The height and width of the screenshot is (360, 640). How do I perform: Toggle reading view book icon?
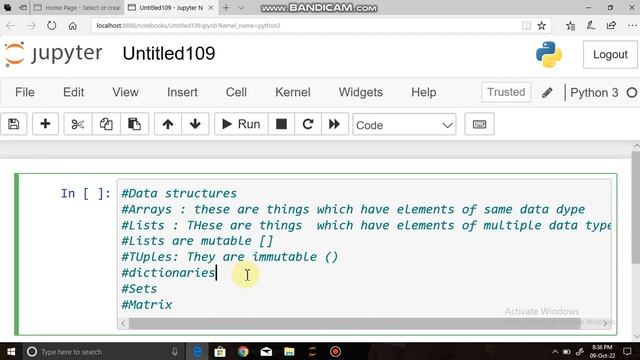(526, 26)
